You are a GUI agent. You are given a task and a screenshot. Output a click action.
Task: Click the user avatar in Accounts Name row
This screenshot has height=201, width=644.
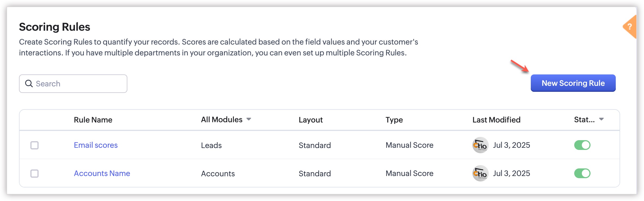point(480,173)
